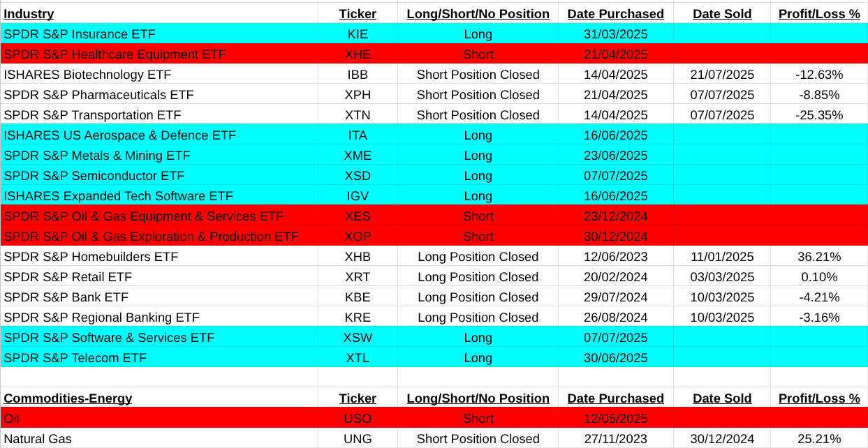Screen dimensions: 868x448
Task: Select the ISHARES Expanded Tech Software ETF cell
Action: coord(118,196)
